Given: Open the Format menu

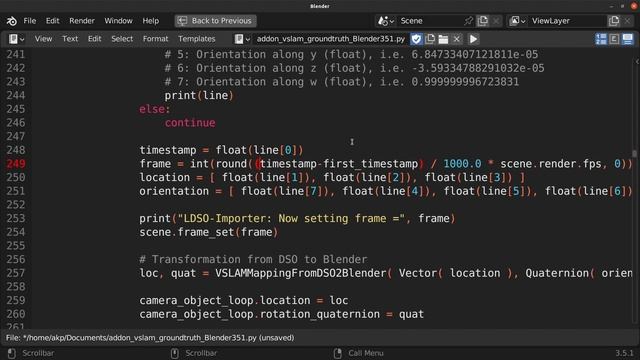Looking at the screenshot, I should pyautogui.click(x=156, y=39).
